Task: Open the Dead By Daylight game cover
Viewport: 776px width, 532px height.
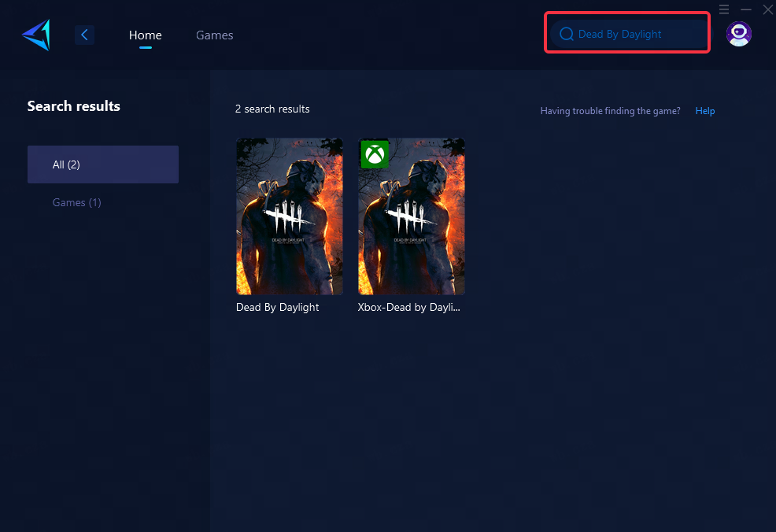Action: click(x=290, y=216)
